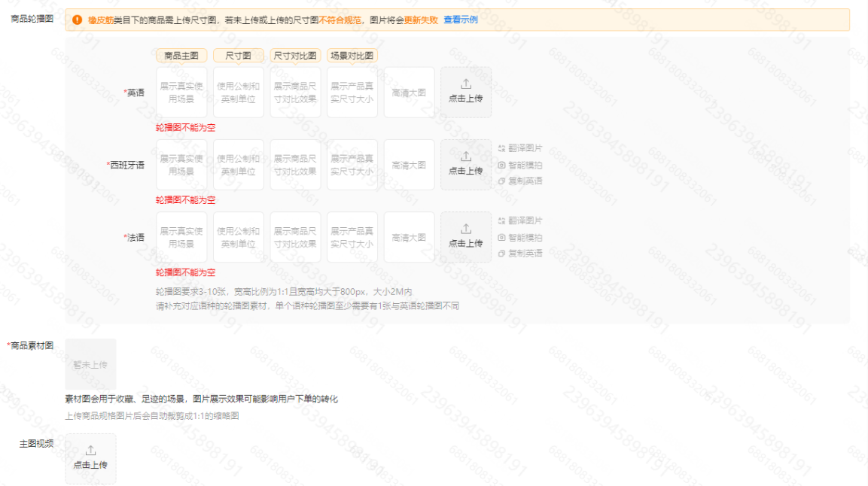Viewport: 868px width, 486px height.
Task: Click the 展示产品真实尺寸大小 slot in the 英语 row
Action: (352, 93)
